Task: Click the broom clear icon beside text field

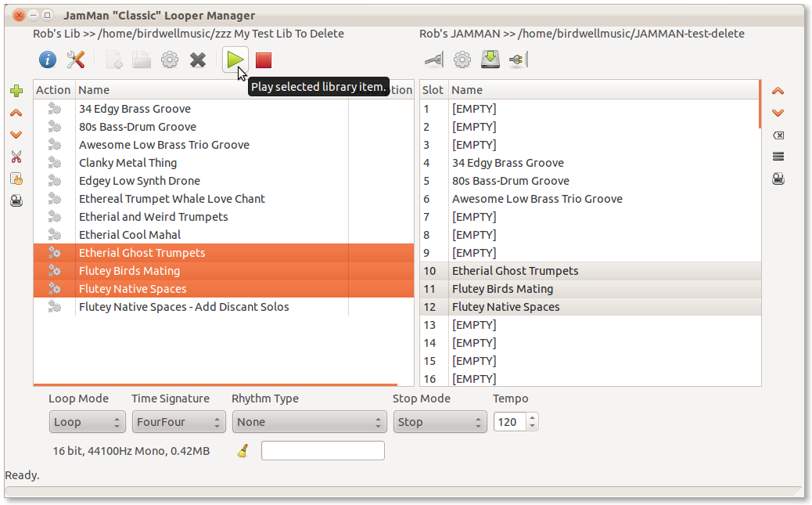Action: click(243, 451)
